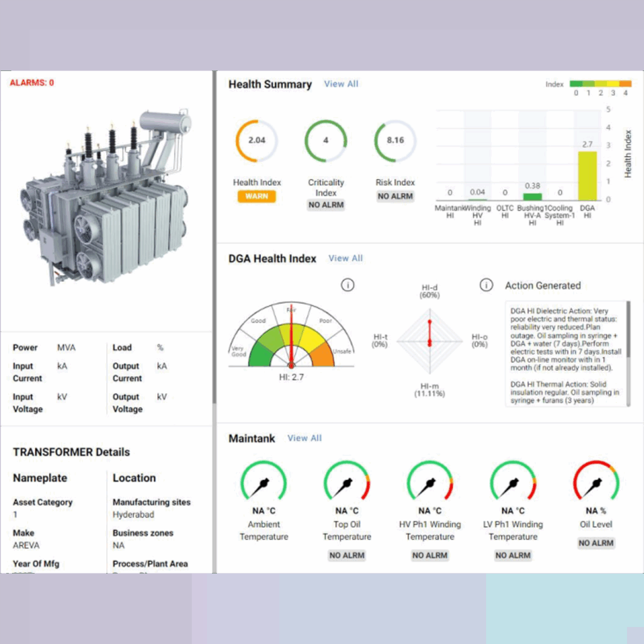Click the info icon beside the DGA gauge

(x=347, y=286)
